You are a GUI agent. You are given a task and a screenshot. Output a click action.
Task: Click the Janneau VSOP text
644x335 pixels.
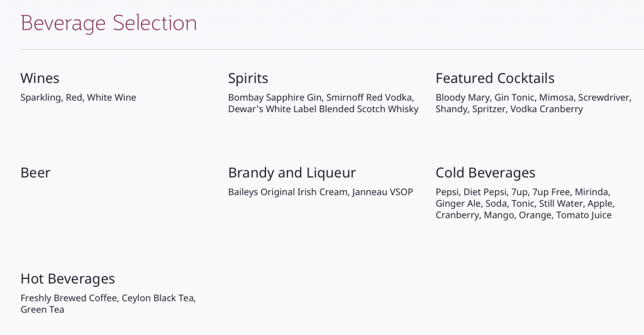click(382, 192)
